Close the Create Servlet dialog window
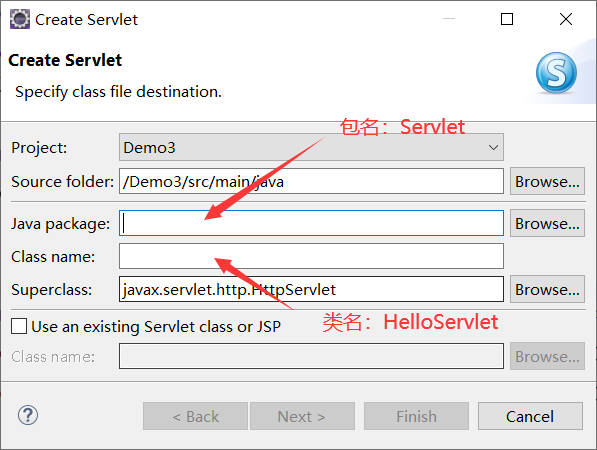 (566, 19)
